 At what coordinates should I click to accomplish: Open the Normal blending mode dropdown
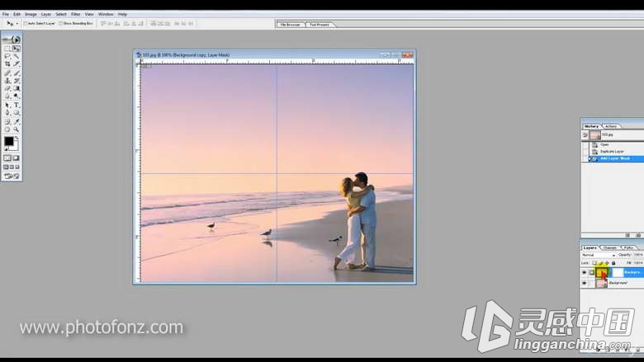coord(598,255)
